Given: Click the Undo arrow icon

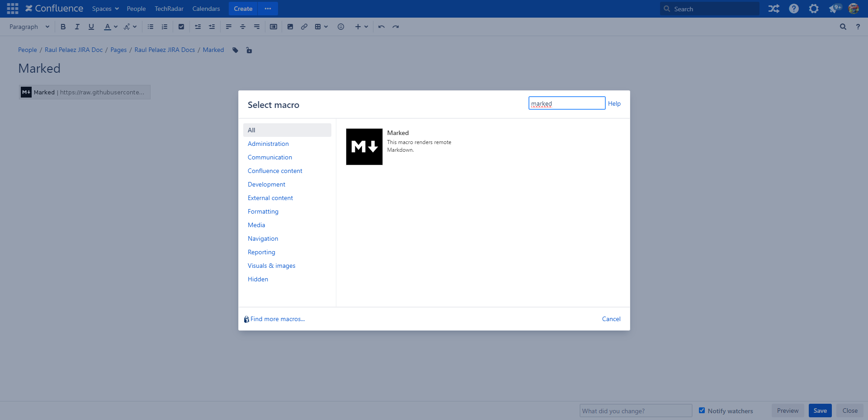Looking at the screenshot, I should [x=382, y=27].
